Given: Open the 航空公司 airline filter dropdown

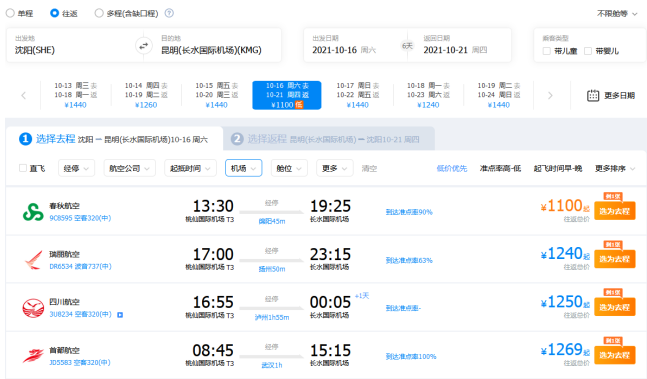Looking at the screenshot, I should [130, 168].
